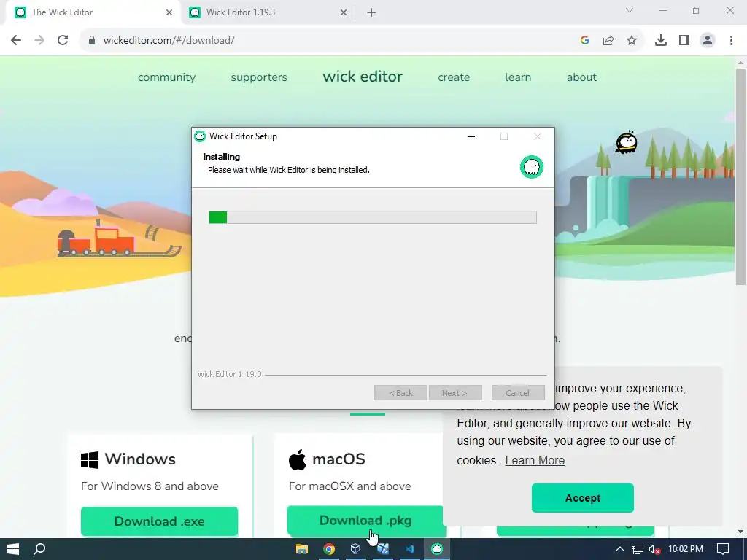Open the Chrome three-dot menu
This screenshot has width=747, height=560.
(x=731, y=41)
